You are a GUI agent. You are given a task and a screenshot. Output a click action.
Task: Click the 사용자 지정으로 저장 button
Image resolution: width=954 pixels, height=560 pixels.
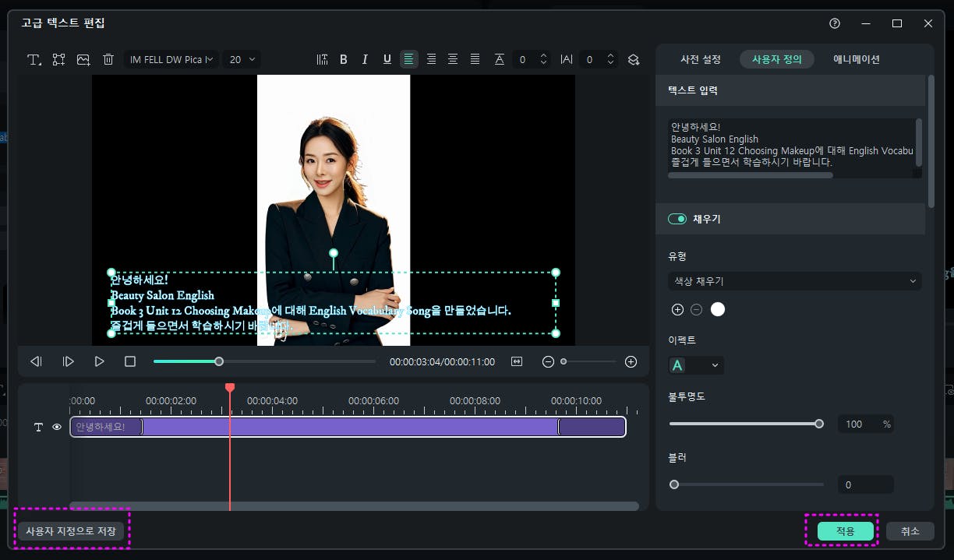(71, 531)
